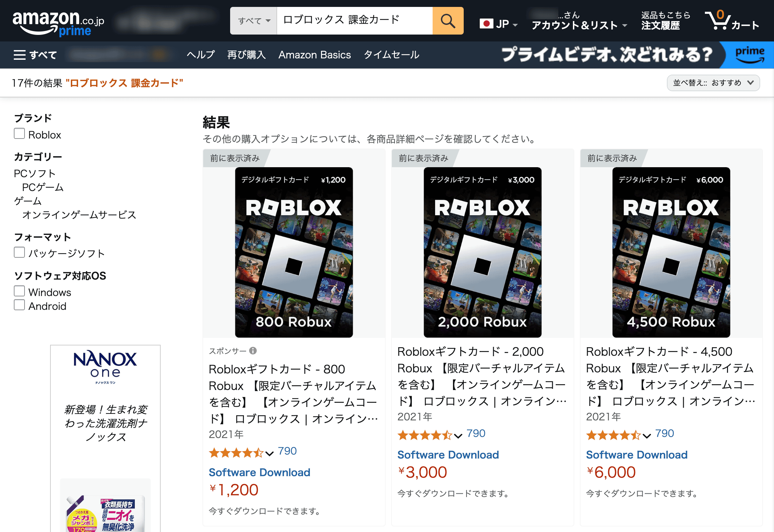Check the パッケージソフト format checkbox
The height and width of the screenshot is (532, 774).
tap(19, 252)
